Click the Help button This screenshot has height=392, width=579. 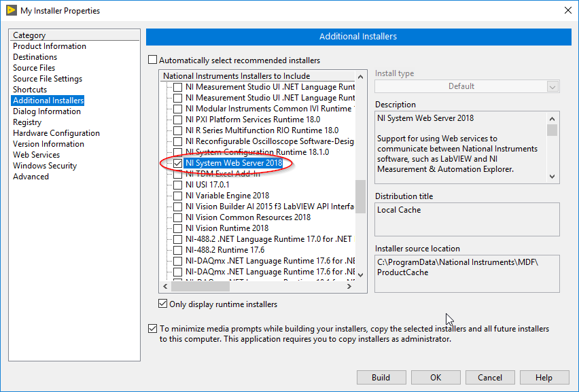point(544,377)
